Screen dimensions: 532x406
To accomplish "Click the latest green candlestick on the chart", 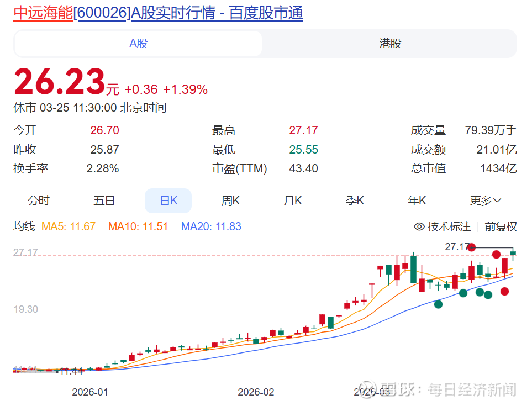I will [x=513, y=254].
